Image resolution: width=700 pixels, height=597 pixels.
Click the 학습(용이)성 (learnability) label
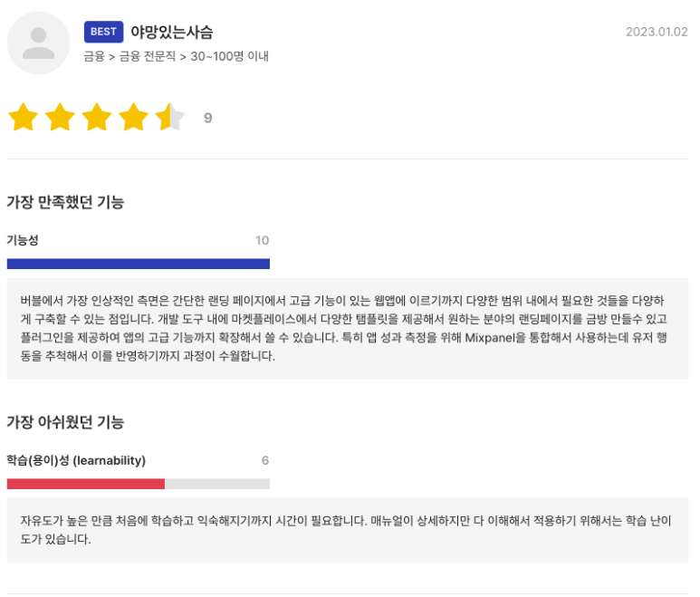76,460
